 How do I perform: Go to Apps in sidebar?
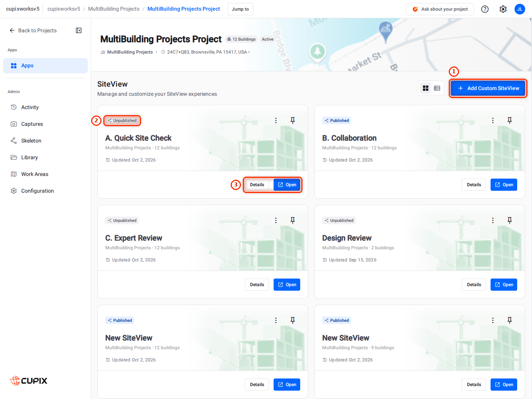point(45,66)
